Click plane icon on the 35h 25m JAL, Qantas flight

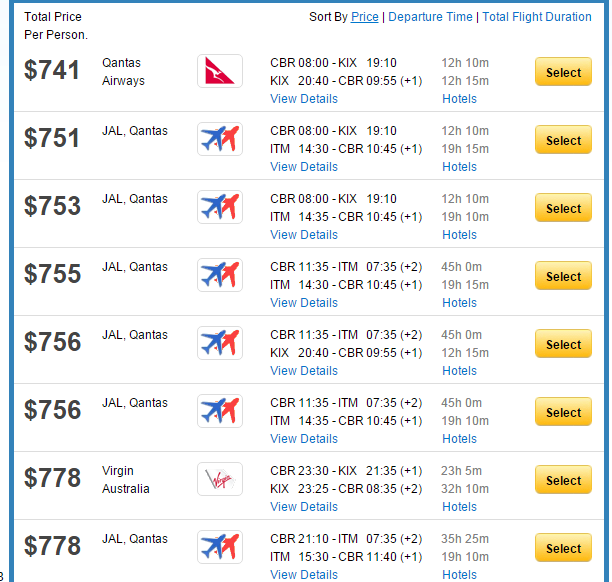click(x=220, y=547)
